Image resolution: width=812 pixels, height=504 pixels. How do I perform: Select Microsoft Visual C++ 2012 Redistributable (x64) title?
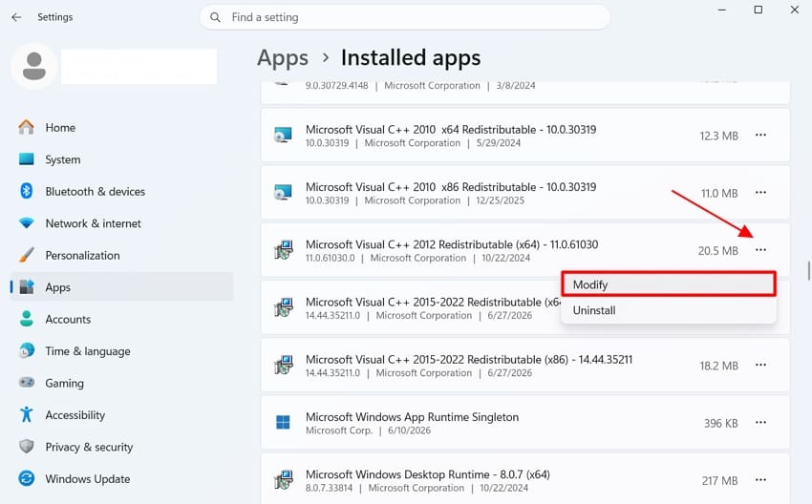tap(452, 244)
